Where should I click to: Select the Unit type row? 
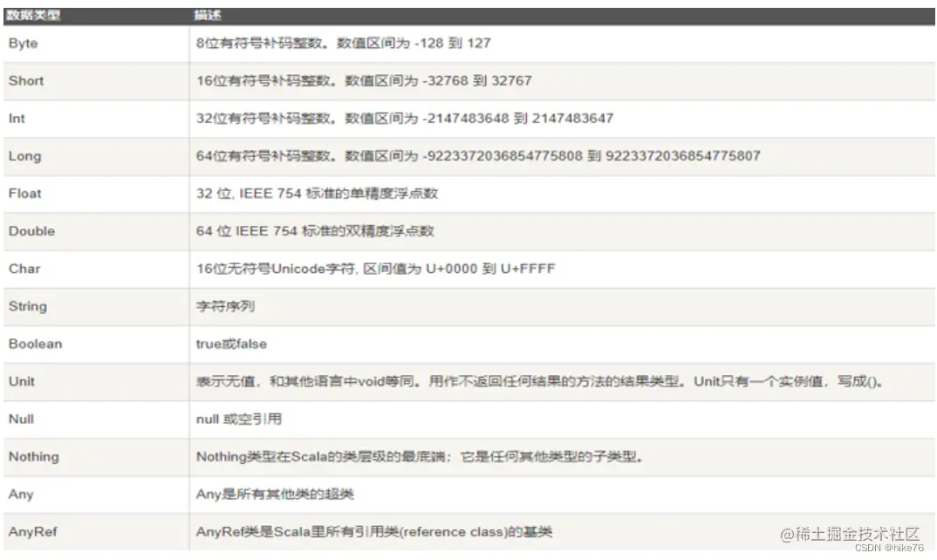[x=21, y=381]
